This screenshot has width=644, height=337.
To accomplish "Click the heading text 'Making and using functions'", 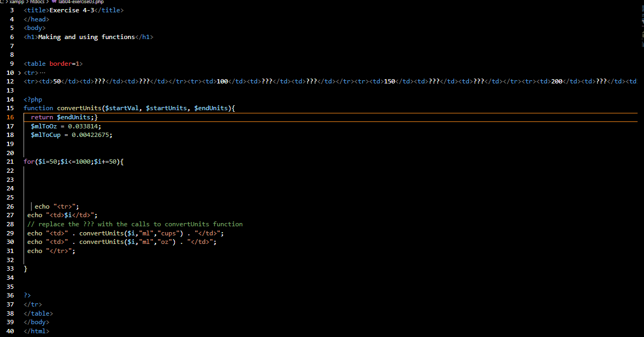I will [86, 37].
